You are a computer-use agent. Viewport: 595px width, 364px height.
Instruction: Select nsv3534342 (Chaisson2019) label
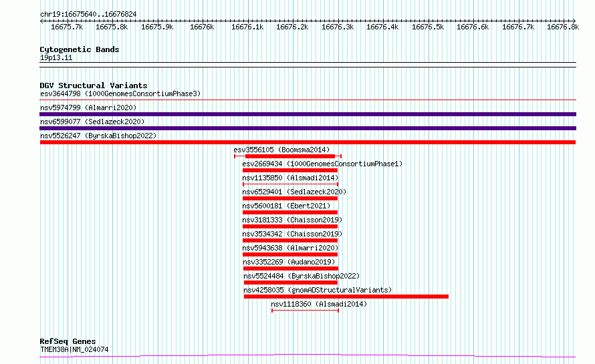(292, 234)
